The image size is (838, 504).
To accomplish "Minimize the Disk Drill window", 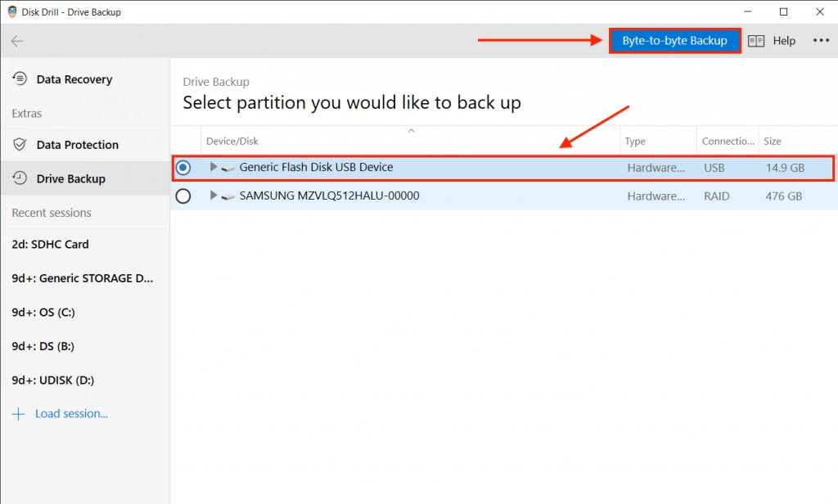I will [748, 11].
